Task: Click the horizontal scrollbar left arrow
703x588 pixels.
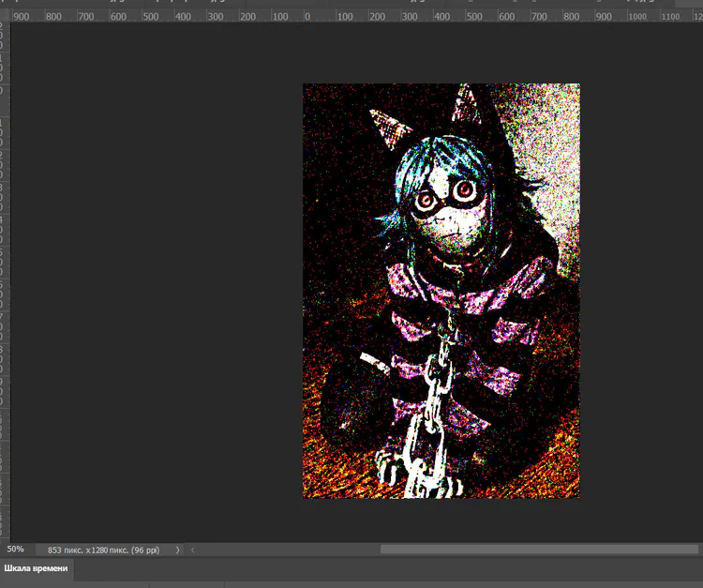Action: (x=193, y=550)
